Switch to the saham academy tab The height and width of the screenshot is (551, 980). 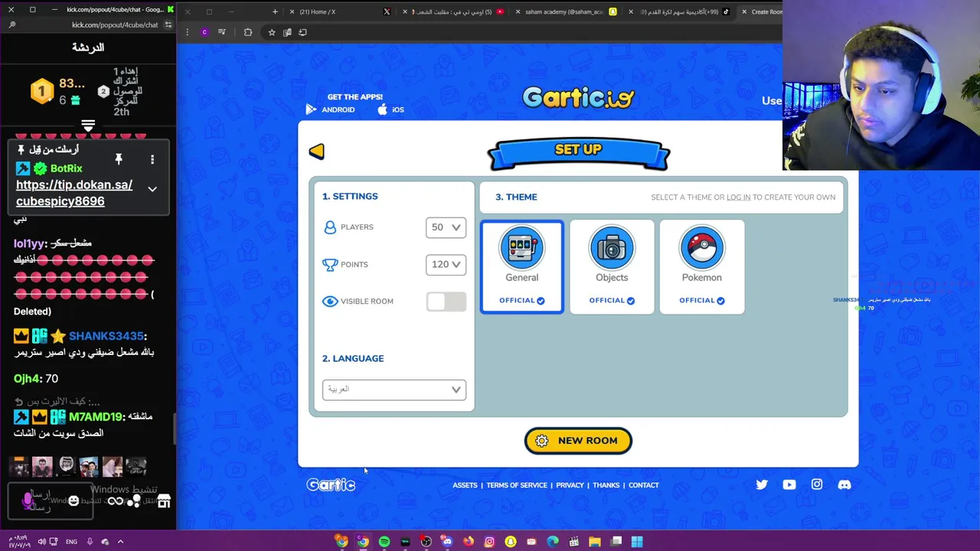(564, 11)
